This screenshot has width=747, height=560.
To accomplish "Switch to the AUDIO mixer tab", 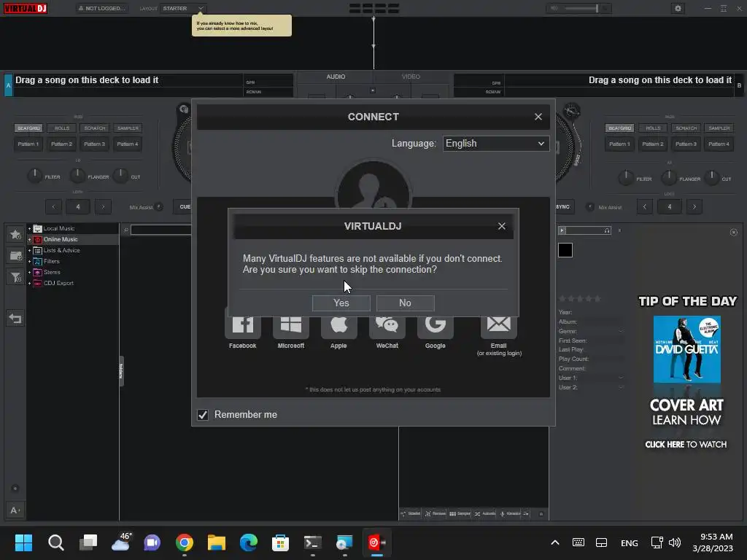I will 336,77.
